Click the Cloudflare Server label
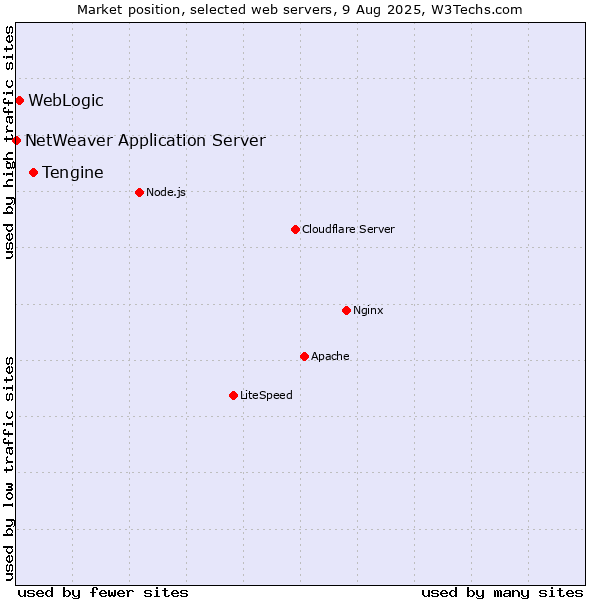This screenshot has width=600, height=600. pyautogui.click(x=348, y=229)
